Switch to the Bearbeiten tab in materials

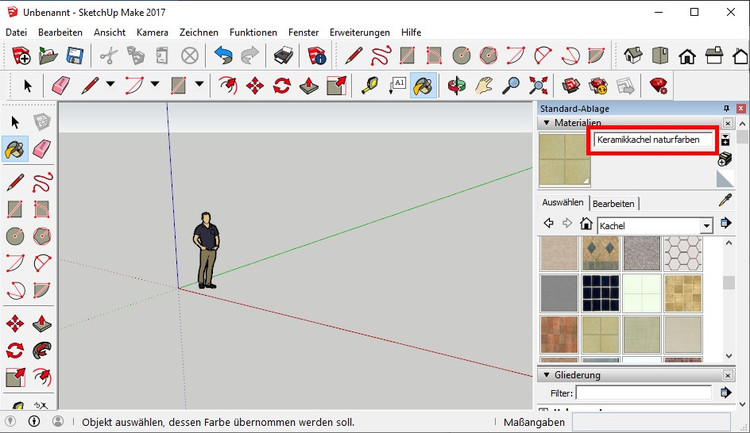[x=613, y=203]
